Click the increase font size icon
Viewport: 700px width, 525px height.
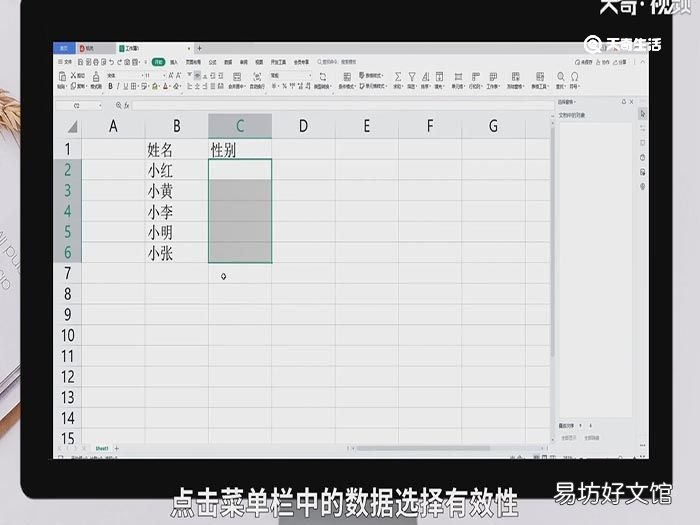(x=171, y=75)
